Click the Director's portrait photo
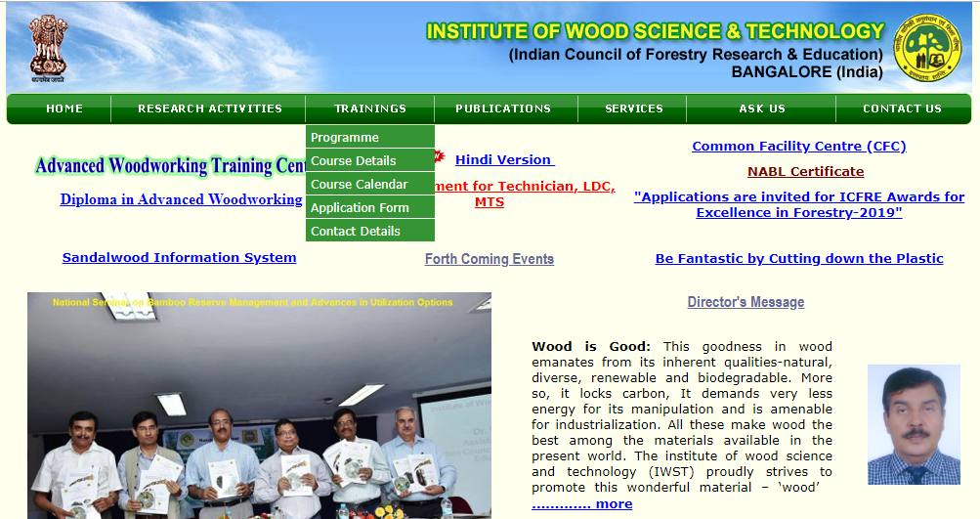The image size is (980, 519). (914, 425)
